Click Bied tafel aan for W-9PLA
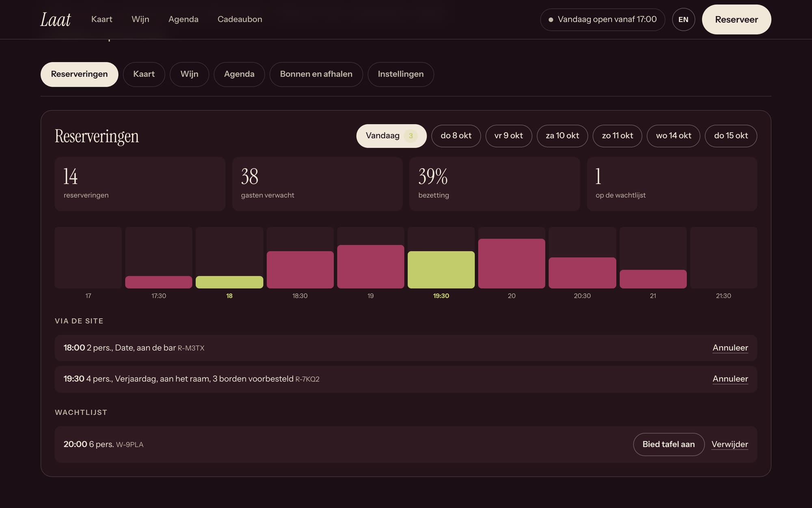Viewport: 812px width, 508px height. [669, 444]
